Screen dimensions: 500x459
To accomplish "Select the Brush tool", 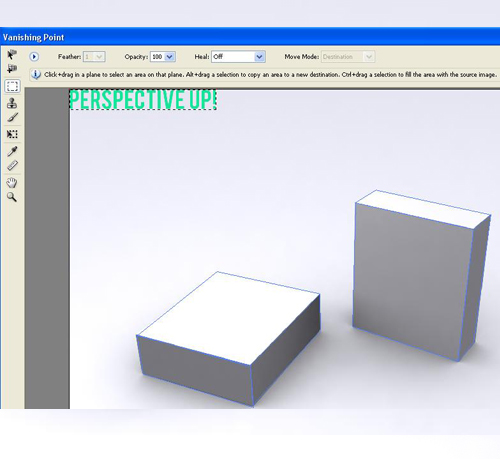I will [12, 117].
